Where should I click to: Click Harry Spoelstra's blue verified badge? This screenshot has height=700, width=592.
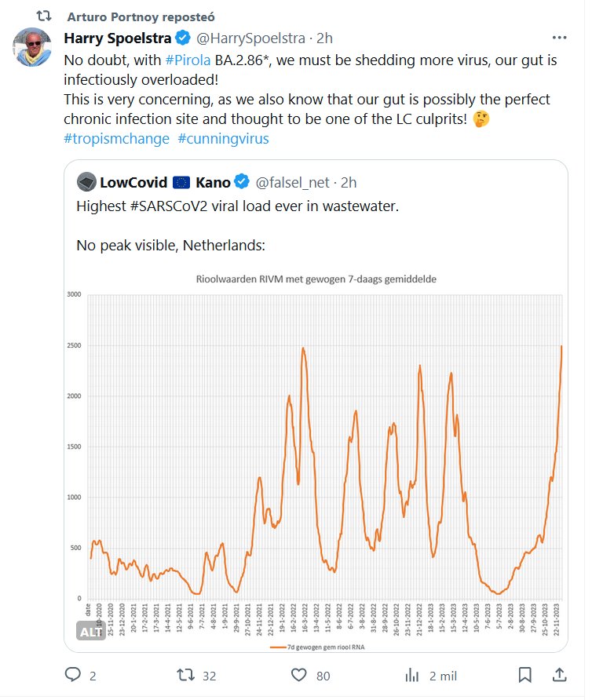click(x=183, y=38)
